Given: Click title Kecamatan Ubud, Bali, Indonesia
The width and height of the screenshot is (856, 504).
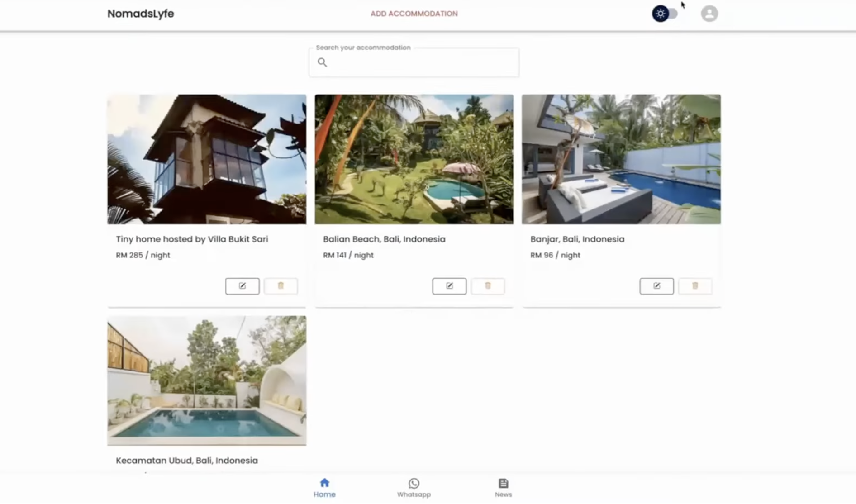Looking at the screenshot, I should [x=187, y=460].
